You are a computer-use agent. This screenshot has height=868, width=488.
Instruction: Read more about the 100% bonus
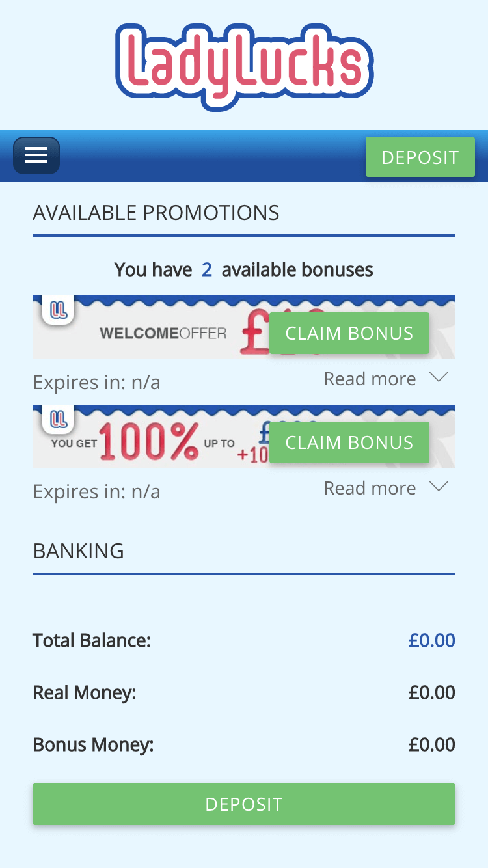point(370,488)
